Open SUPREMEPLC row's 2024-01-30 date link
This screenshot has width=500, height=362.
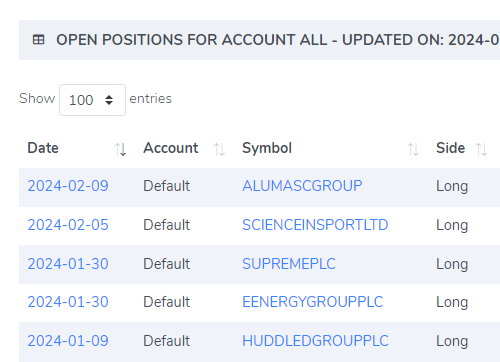pos(68,264)
